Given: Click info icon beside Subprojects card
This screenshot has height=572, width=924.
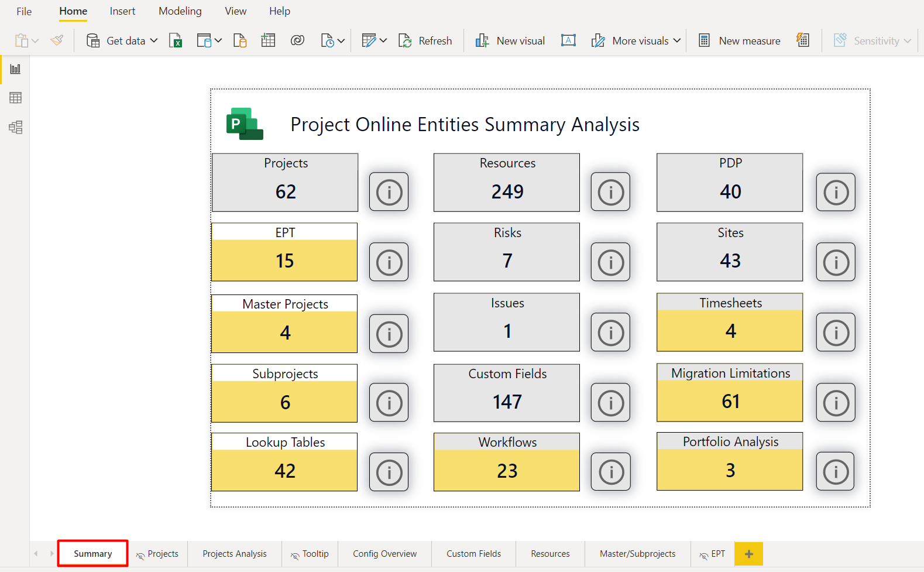Looking at the screenshot, I should click(x=389, y=403).
